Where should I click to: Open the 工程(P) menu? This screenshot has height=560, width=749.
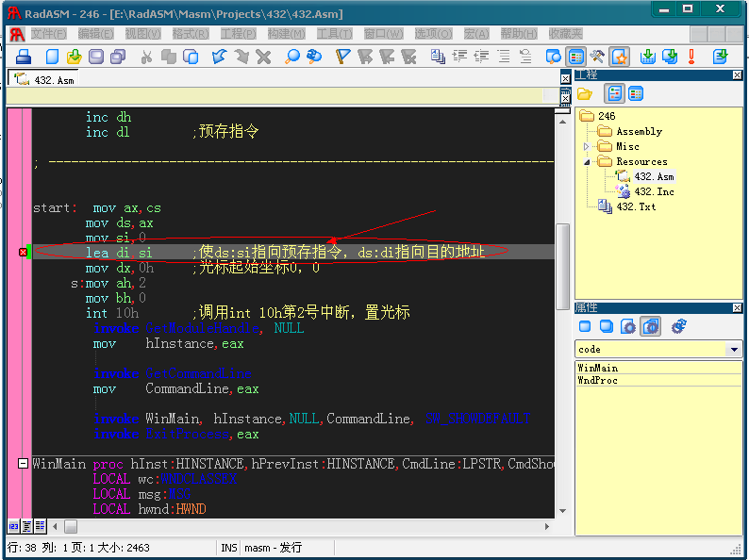click(239, 33)
